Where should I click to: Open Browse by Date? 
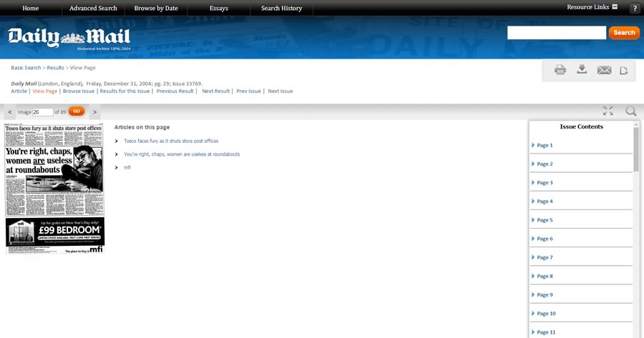tap(156, 8)
